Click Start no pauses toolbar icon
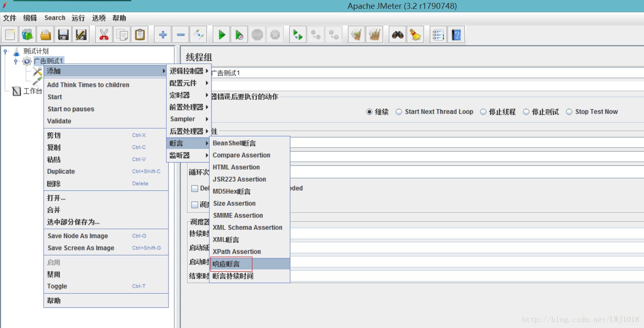This screenshot has height=328, width=644. (239, 34)
